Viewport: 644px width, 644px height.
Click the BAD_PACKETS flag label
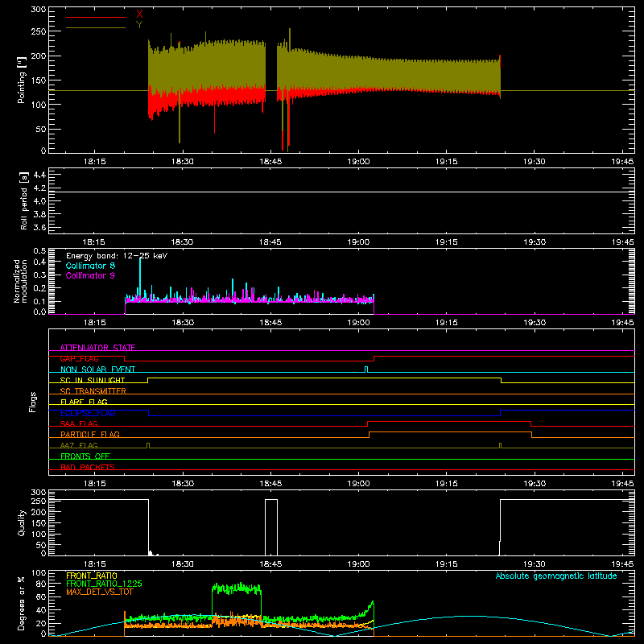tap(88, 467)
